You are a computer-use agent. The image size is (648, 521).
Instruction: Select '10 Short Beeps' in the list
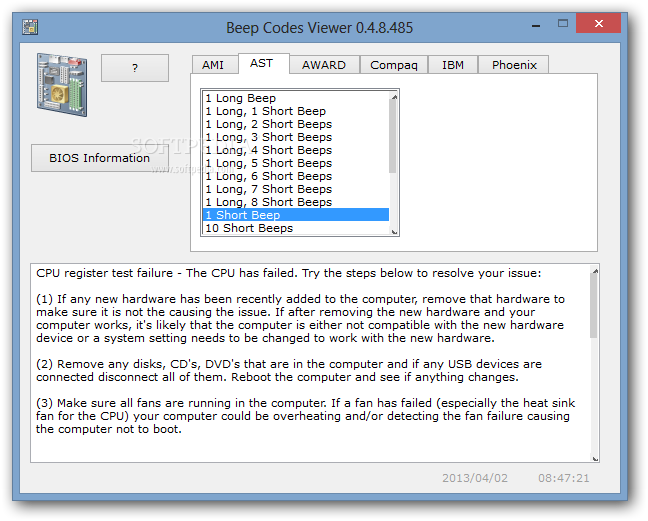click(x=296, y=228)
